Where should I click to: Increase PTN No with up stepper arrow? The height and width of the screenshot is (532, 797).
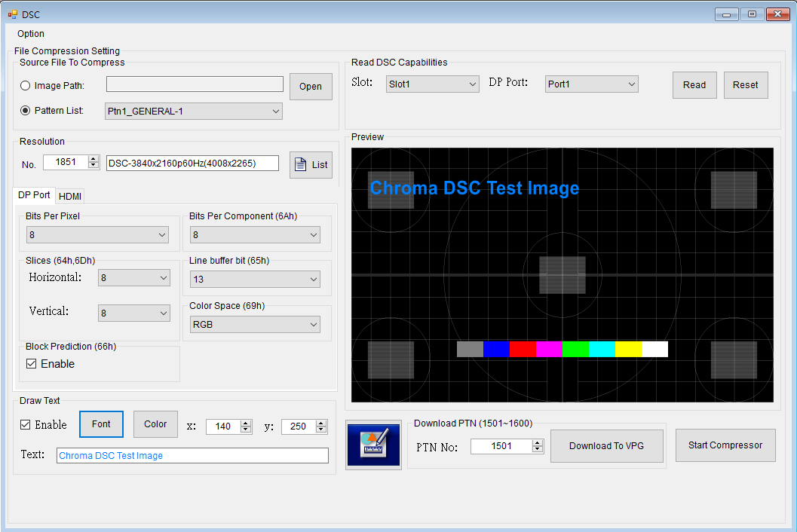tap(538, 443)
